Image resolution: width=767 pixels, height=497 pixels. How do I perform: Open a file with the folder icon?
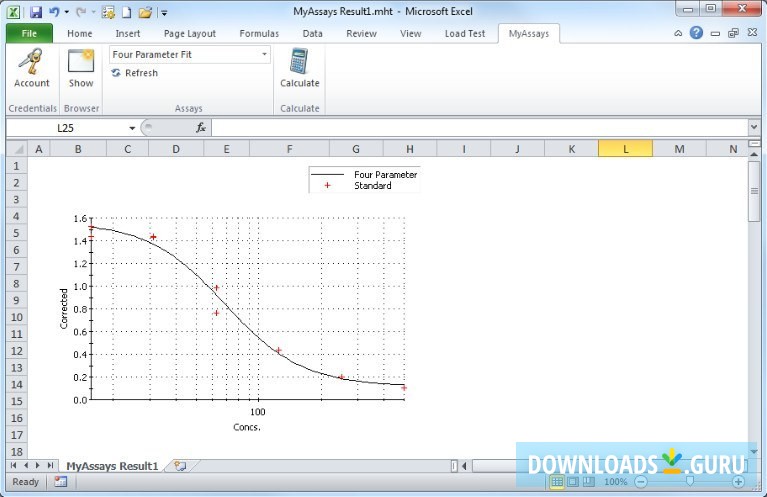pos(145,12)
